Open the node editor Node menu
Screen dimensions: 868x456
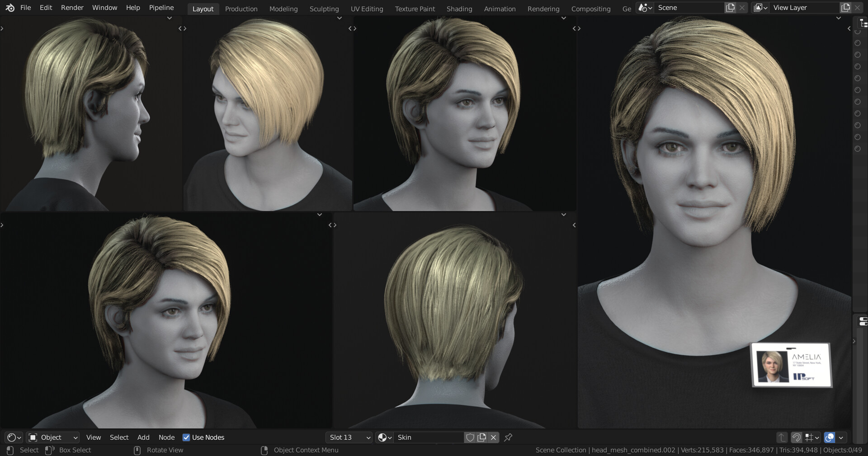[166, 437]
